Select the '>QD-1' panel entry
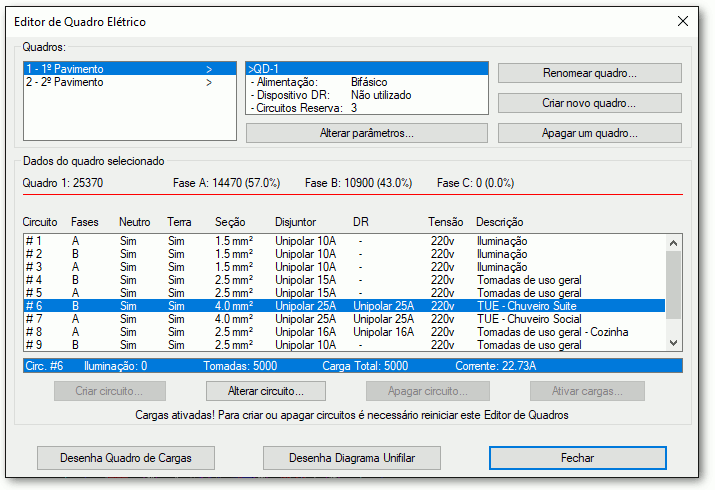 tap(367, 69)
